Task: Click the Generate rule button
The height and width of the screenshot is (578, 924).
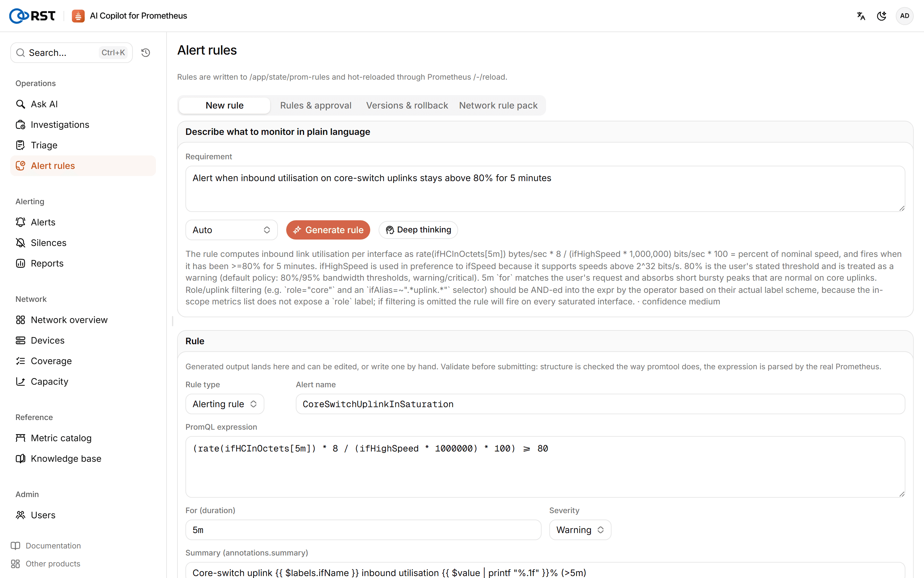Action: click(328, 230)
